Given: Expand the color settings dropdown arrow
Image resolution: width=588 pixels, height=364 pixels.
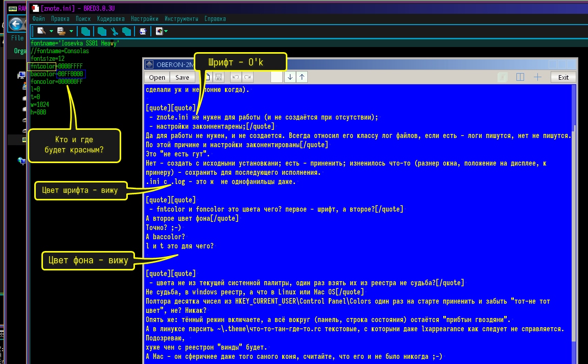Looking at the screenshot, I should [166, 32].
